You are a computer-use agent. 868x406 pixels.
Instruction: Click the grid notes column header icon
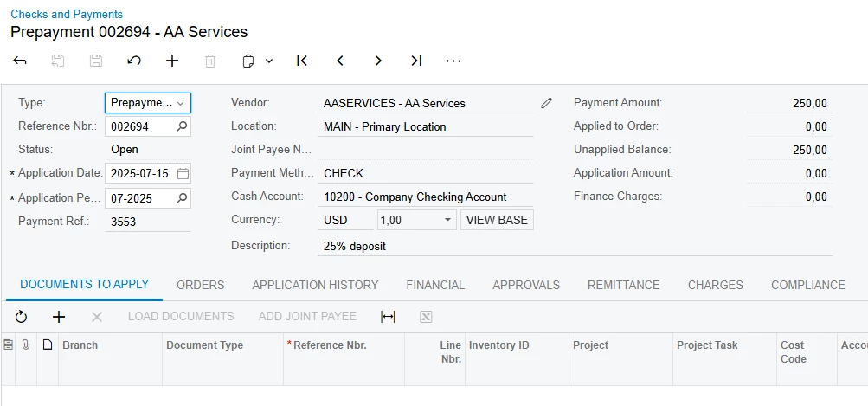(9, 345)
